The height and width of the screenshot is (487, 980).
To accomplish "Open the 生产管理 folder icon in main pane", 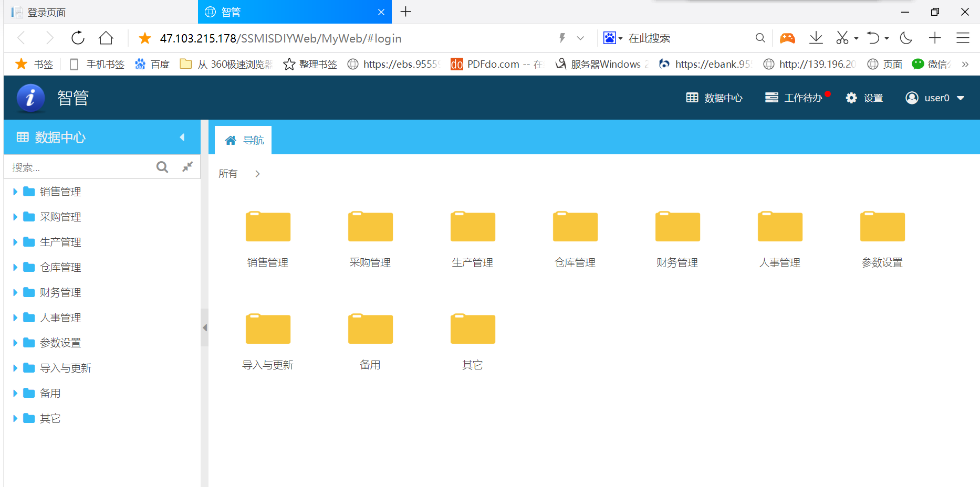I will tap(473, 226).
